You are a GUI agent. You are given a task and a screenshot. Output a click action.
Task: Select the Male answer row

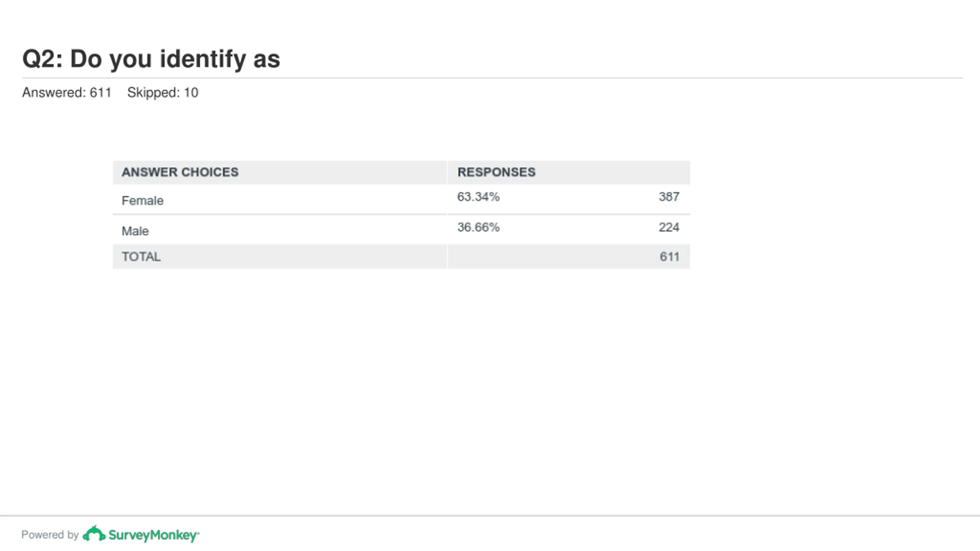401,230
